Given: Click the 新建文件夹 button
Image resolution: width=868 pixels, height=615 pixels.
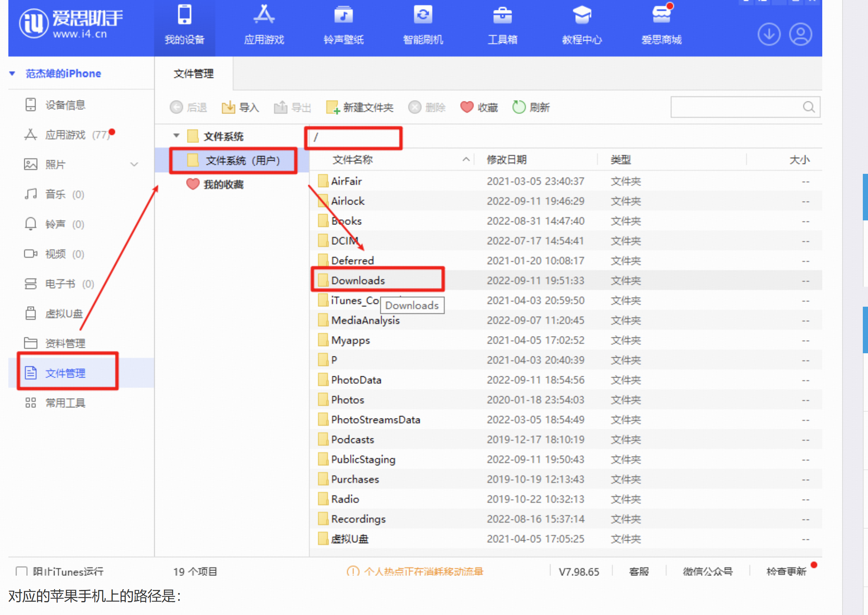Looking at the screenshot, I should coord(360,107).
